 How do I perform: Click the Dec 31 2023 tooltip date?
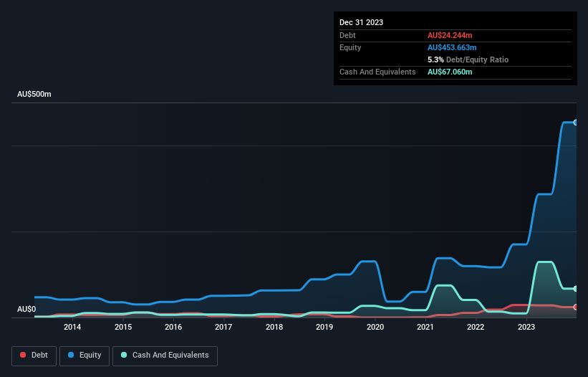[x=361, y=22]
